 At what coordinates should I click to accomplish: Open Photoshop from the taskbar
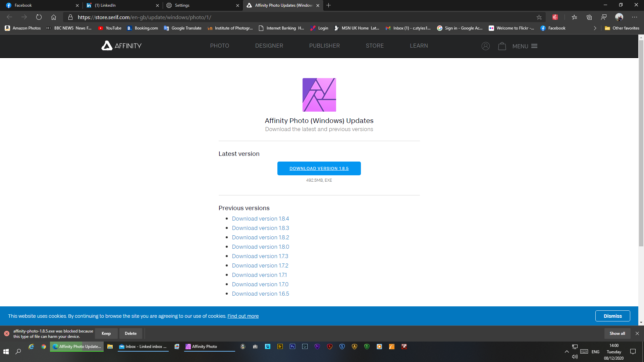pyautogui.click(x=292, y=347)
